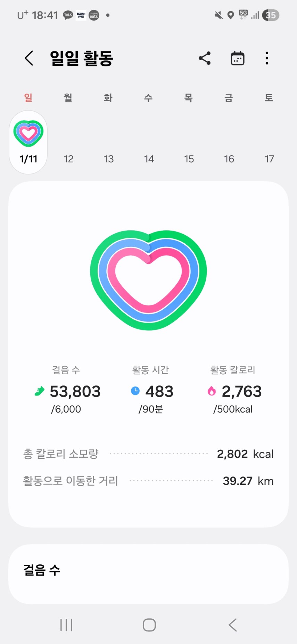Tap the 53,803 step count value
This screenshot has width=297, height=644.
(75, 392)
